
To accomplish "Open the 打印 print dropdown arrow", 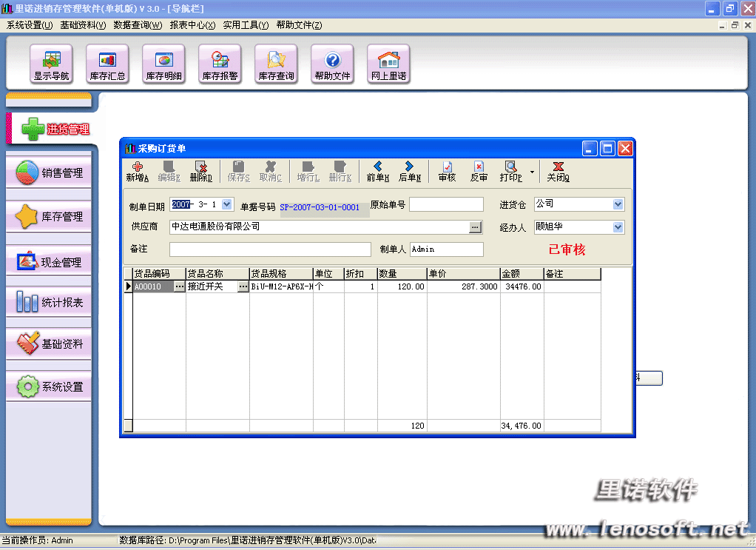I will (x=532, y=171).
